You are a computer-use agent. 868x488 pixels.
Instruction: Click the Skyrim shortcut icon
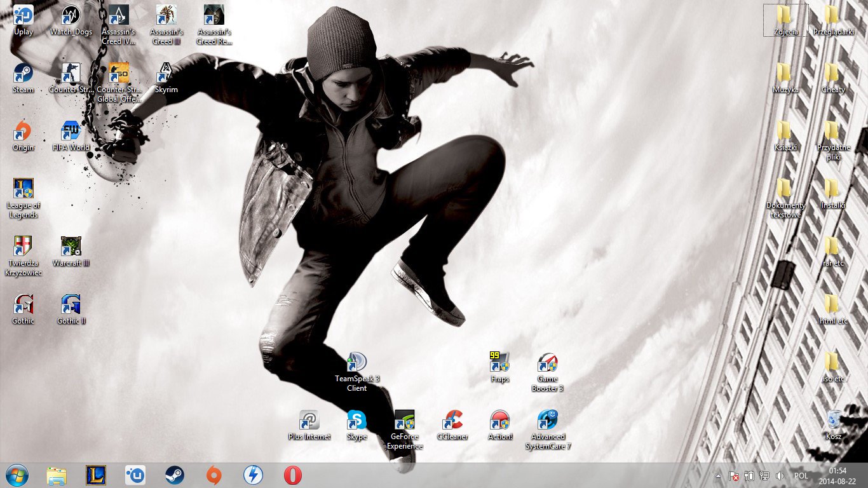click(x=166, y=78)
